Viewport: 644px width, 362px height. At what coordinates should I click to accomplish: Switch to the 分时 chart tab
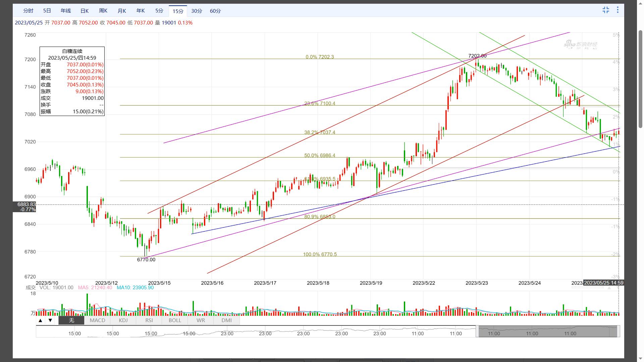pos(28,11)
